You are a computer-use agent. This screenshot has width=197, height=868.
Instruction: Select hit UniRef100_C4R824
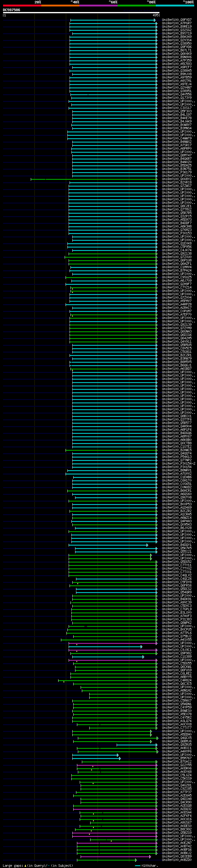(x=176, y=680)
